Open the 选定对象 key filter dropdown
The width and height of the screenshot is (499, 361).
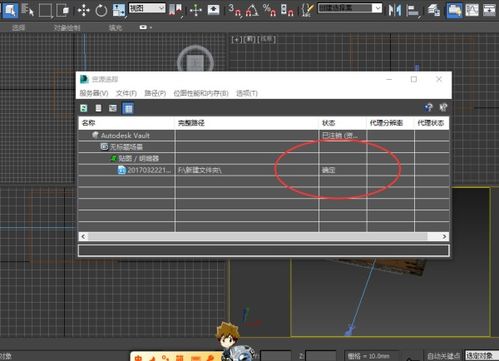(482, 356)
